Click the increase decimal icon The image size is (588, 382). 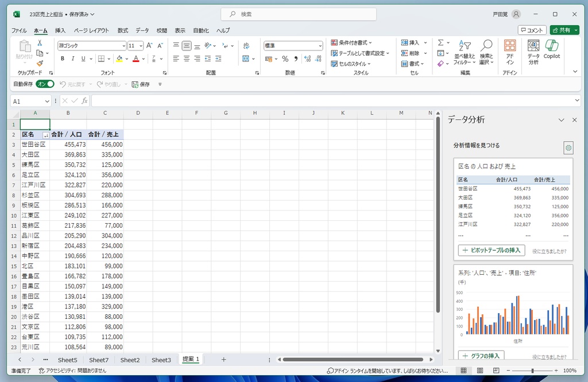(308, 59)
